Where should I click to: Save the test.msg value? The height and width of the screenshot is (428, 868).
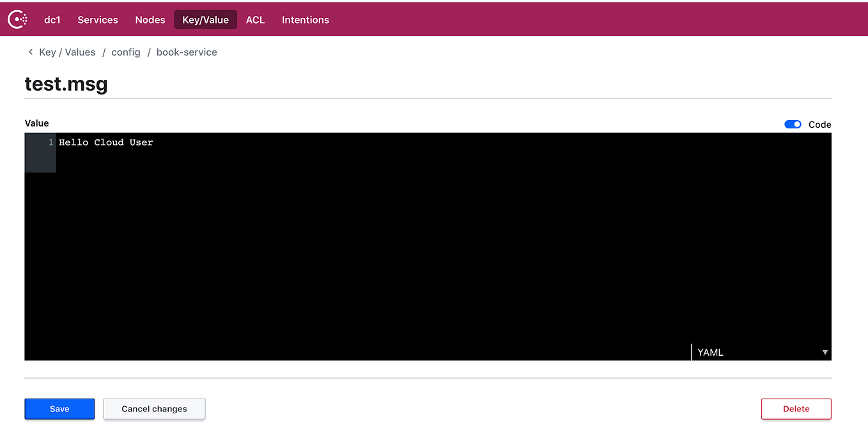tap(59, 409)
